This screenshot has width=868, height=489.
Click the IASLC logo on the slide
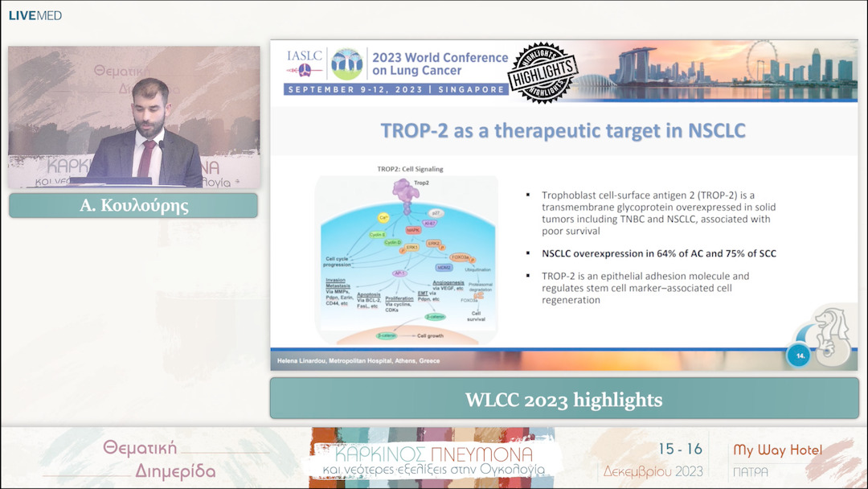click(305, 61)
